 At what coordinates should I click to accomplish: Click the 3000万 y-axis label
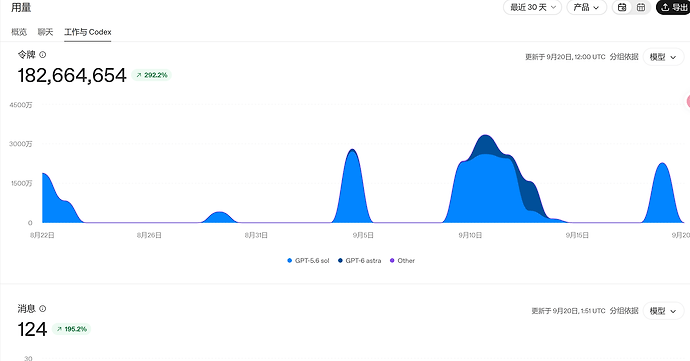click(21, 144)
